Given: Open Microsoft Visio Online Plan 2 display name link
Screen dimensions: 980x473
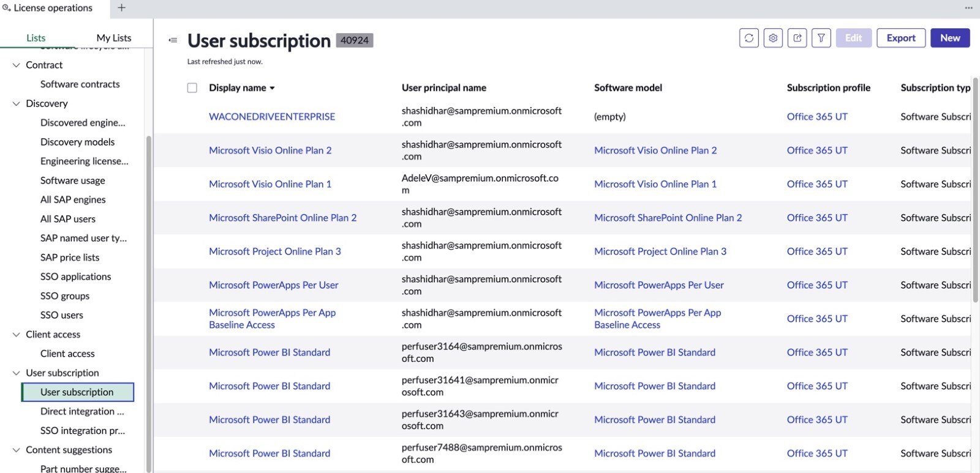Looking at the screenshot, I should click(x=270, y=151).
